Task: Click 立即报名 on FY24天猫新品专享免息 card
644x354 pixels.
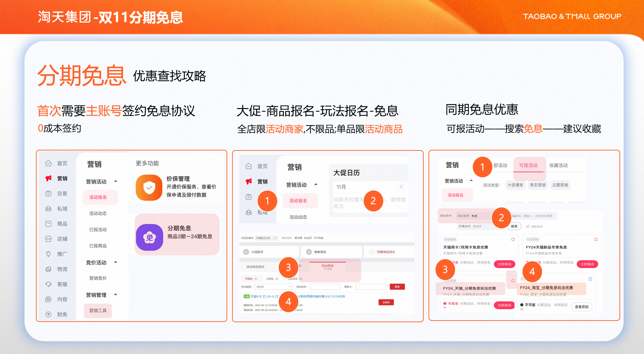Action: [587, 264]
